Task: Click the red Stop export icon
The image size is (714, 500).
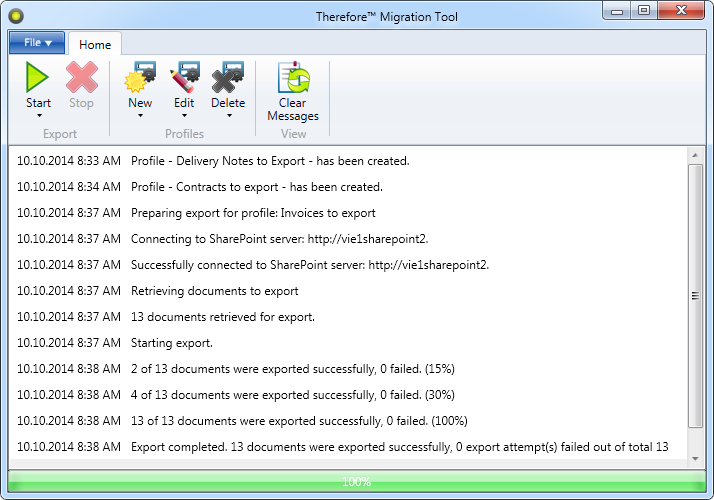Action: [x=82, y=77]
